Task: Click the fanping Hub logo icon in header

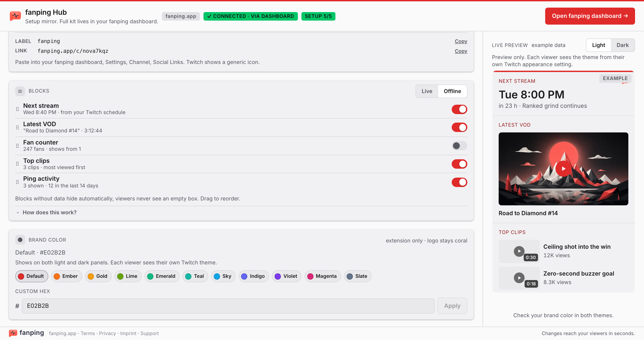Action: tap(15, 16)
